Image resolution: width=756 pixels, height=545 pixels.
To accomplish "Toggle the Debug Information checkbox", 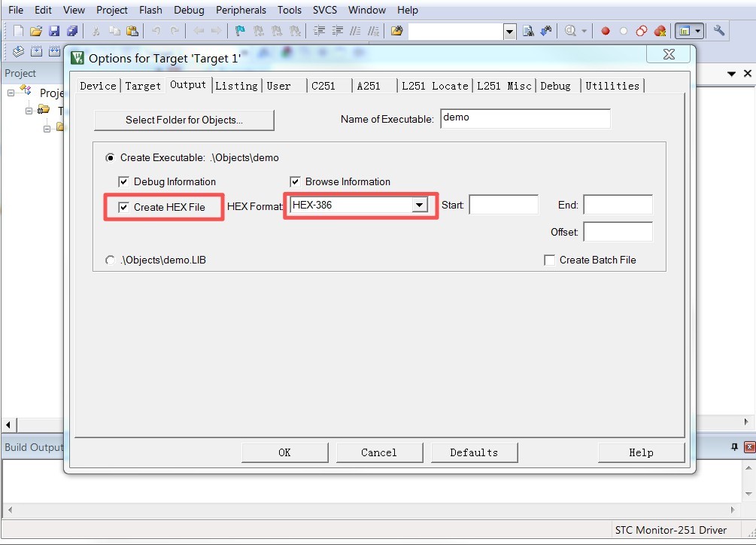I will (124, 181).
